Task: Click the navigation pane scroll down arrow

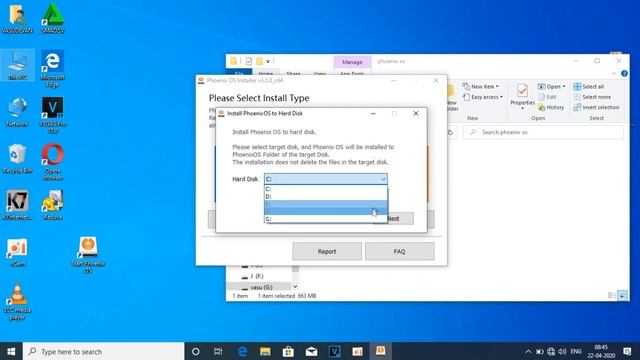Action: 295,287
